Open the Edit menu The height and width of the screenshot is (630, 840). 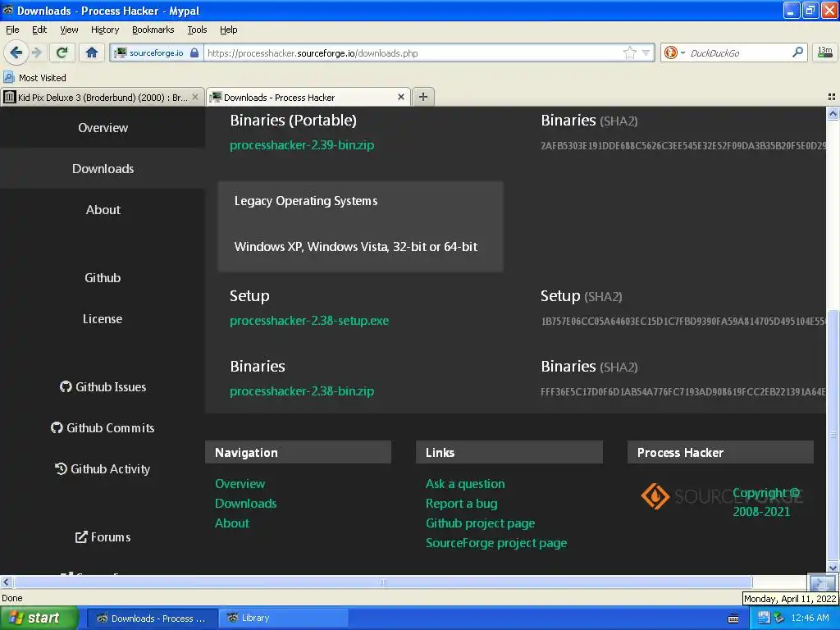click(39, 30)
